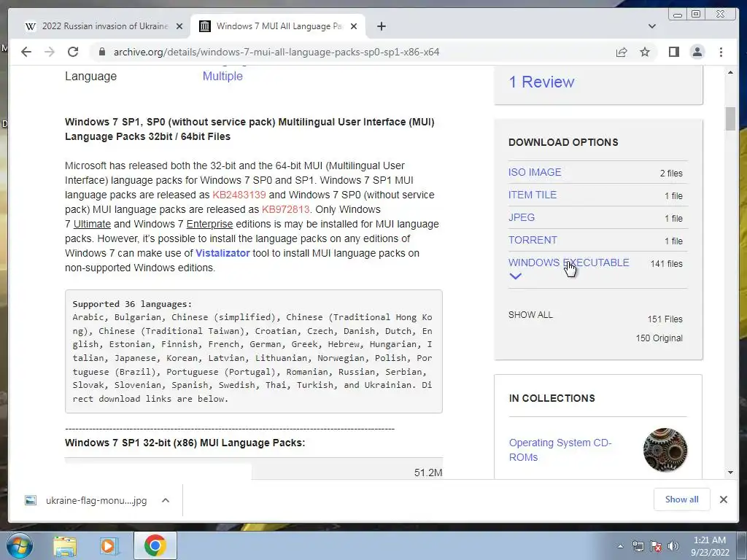The width and height of the screenshot is (747, 560).
Task: Open the Action Center flag icon
Action: point(656,546)
